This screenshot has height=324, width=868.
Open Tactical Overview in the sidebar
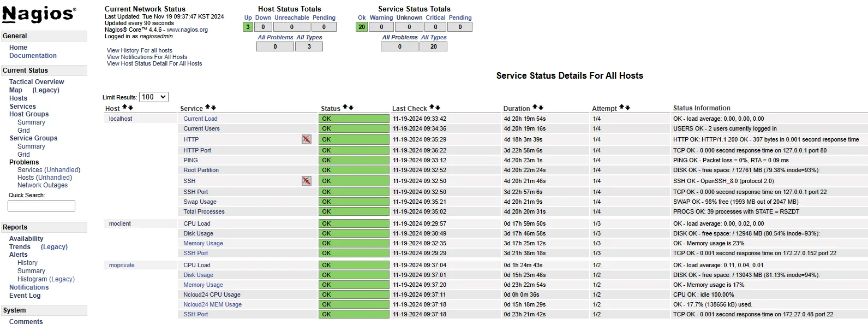tap(37, 82)
